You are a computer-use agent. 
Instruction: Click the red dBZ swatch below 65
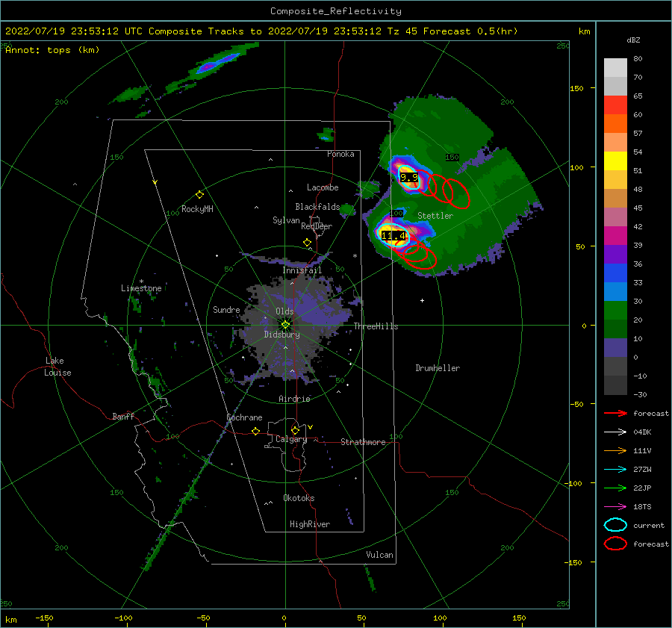click(615, 105)
